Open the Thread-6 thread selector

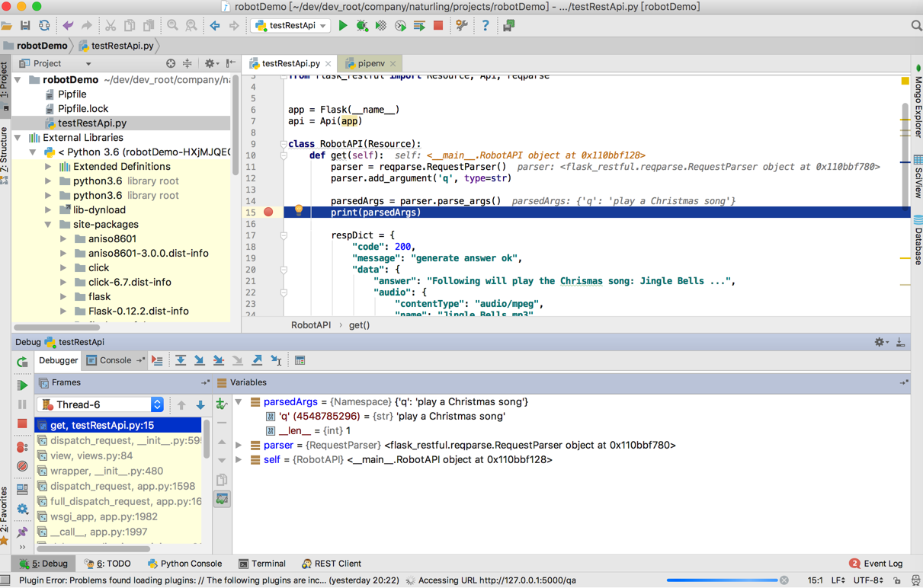tap(102, 405)
